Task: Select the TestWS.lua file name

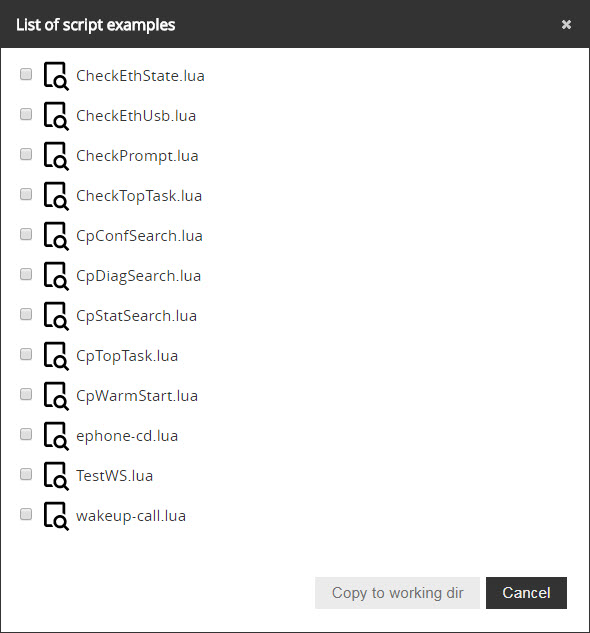Action: [115, 476]
